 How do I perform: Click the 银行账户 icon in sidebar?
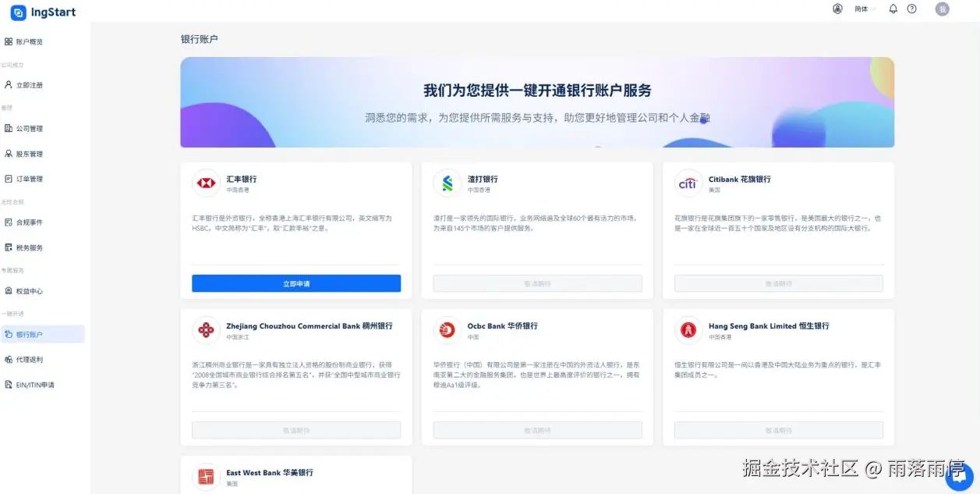pyautogui.click(x=9, y=334)
